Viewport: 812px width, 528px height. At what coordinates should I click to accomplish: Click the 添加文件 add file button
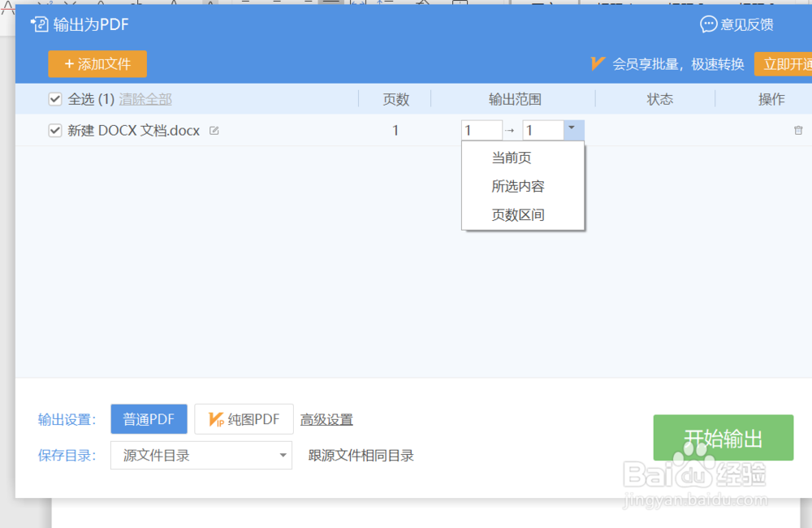[x=97, y=63]
